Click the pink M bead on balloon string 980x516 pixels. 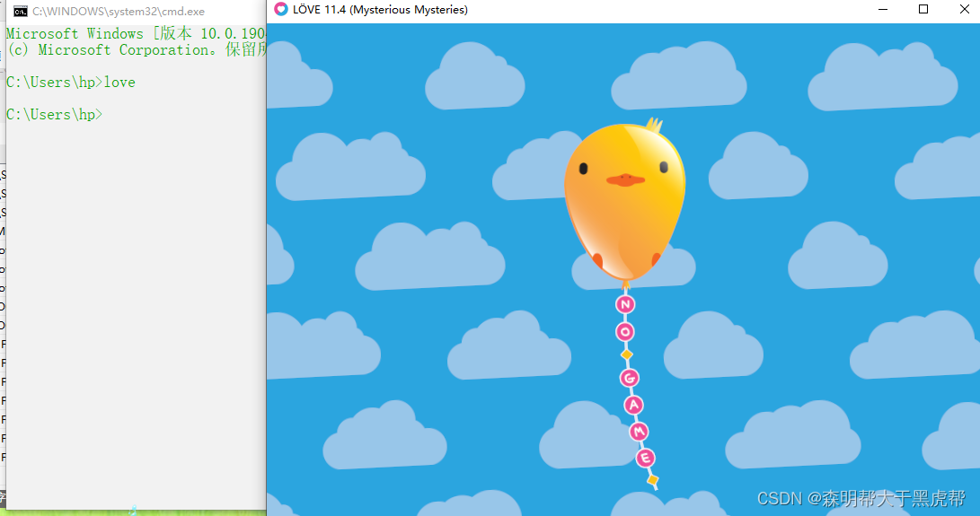click(x=639, y=431)
